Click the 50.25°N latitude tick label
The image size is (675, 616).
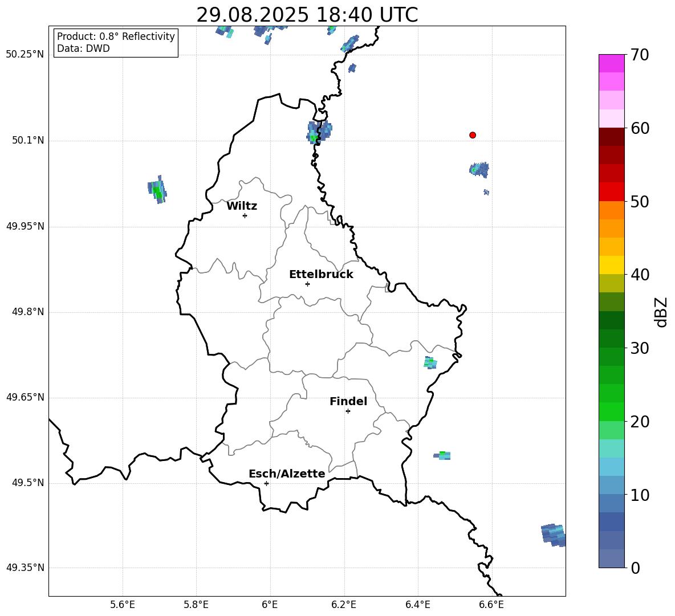pyautogui.click(x=25, y=55)
